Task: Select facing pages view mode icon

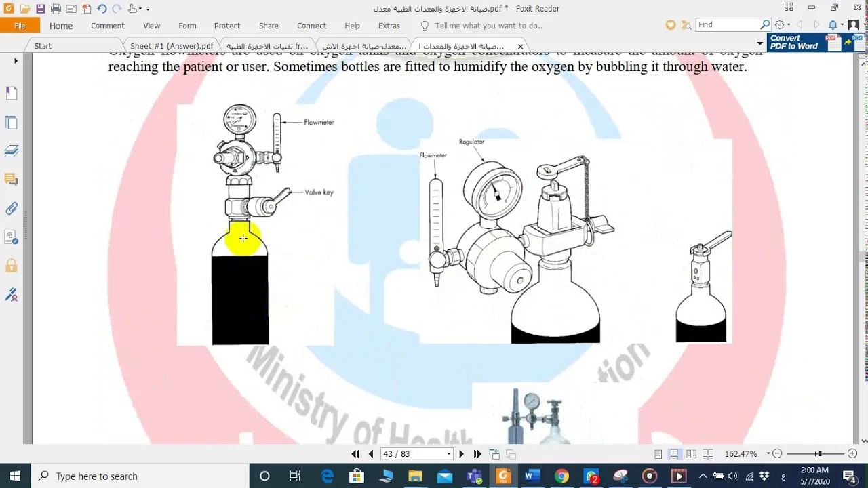Action: tap(691, 454)
